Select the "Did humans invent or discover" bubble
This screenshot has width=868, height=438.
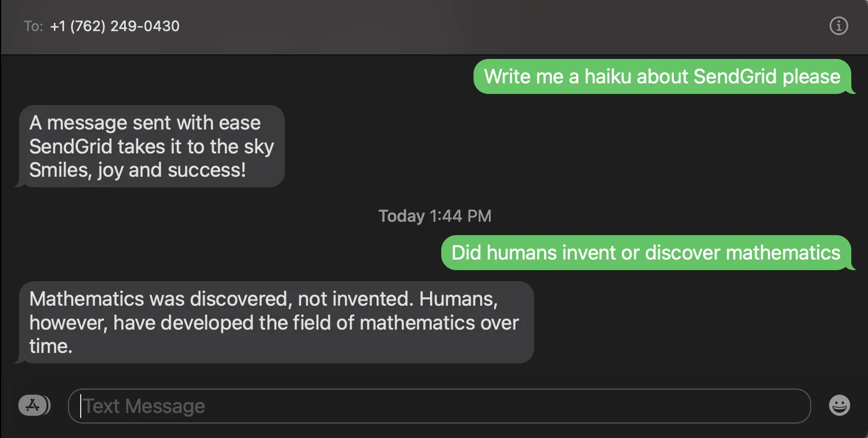pos(645,253)
